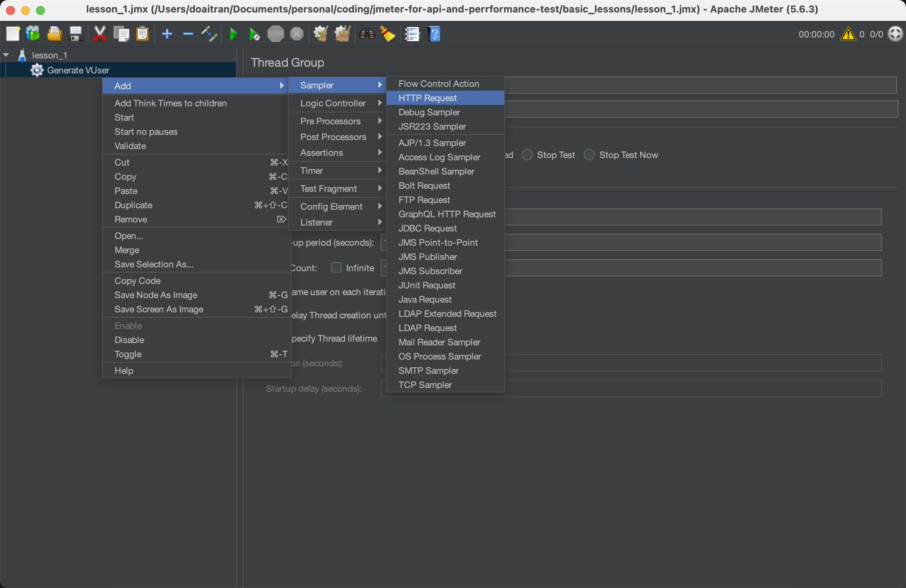
Task: Select the Stop Test Now radio button
Action: tap(589, 155)
